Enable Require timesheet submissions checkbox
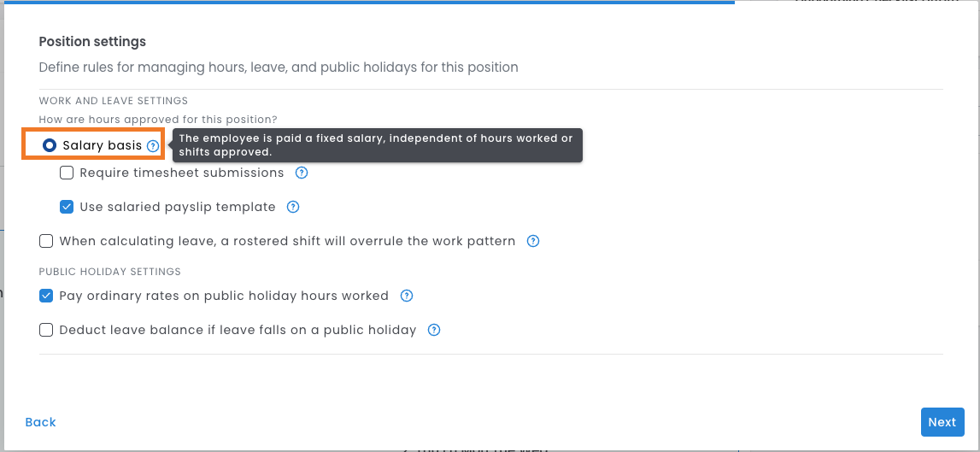This screenshot has height=452, width=980. tap(67, 173)
